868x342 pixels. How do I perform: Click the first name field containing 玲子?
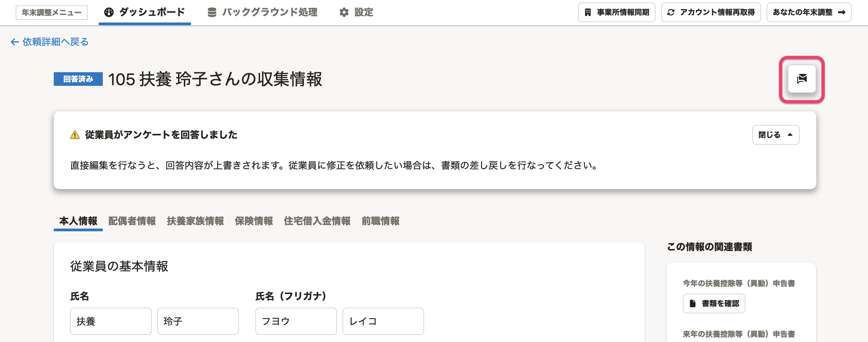tap(198, 321)
